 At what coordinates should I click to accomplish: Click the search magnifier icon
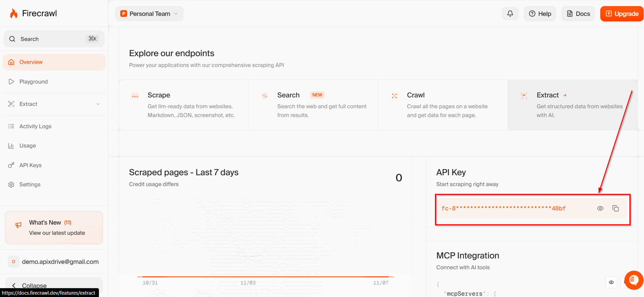(x=12, y=39)
